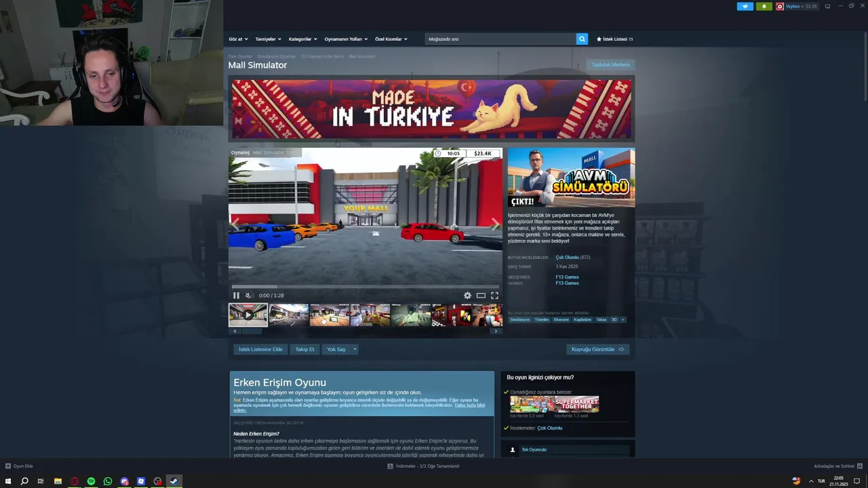Click the store search magnifier button
The width and height of the screenshot is (868, 488).
582,39
